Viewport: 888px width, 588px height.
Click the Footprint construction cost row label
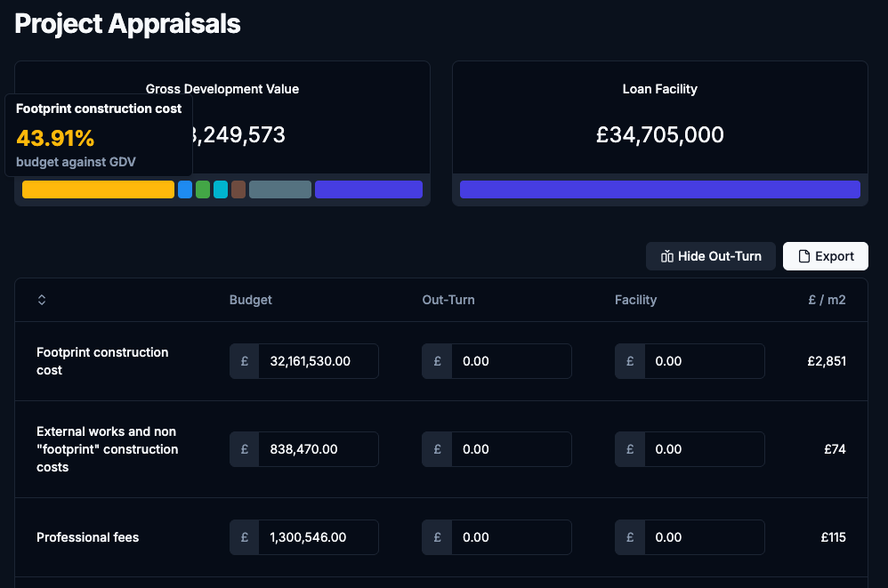(x=102, y=361)
